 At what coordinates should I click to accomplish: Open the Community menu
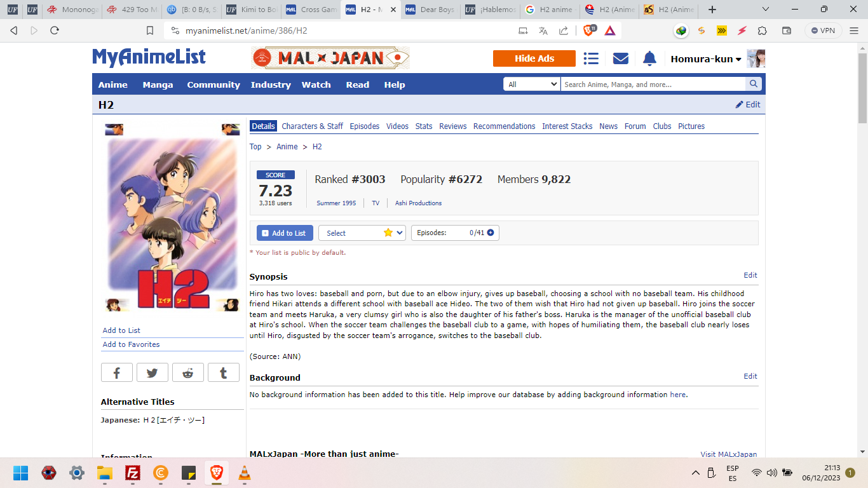click(x=214, y=85)
